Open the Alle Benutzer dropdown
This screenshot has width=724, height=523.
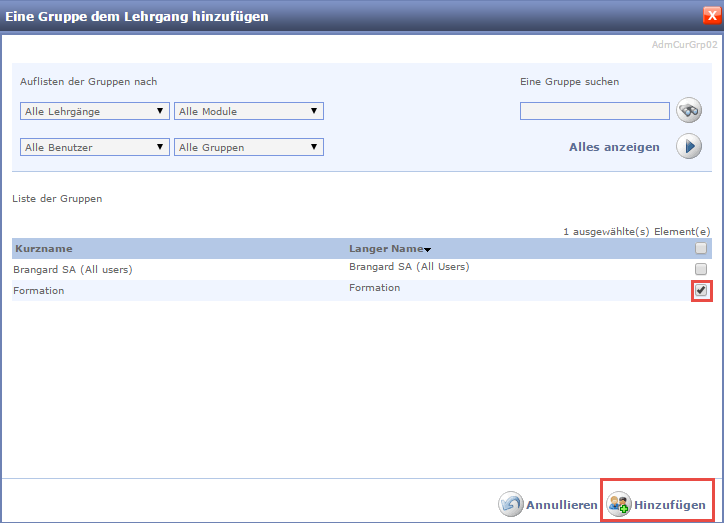pyautogui.click(x=94, y=147)
